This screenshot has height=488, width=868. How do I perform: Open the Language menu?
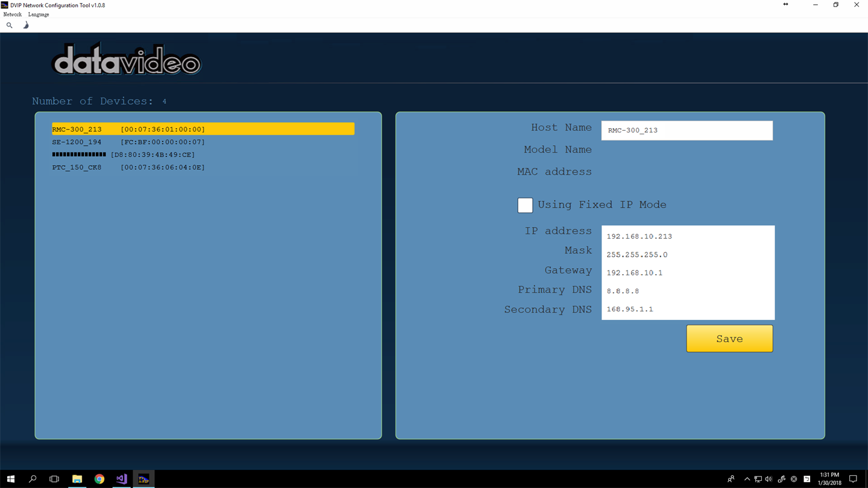(x=39, y=14)
